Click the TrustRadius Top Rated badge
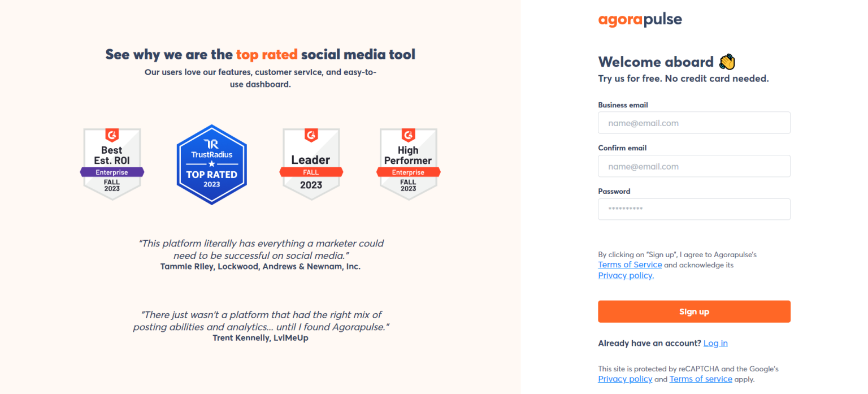 click(211, 164)
